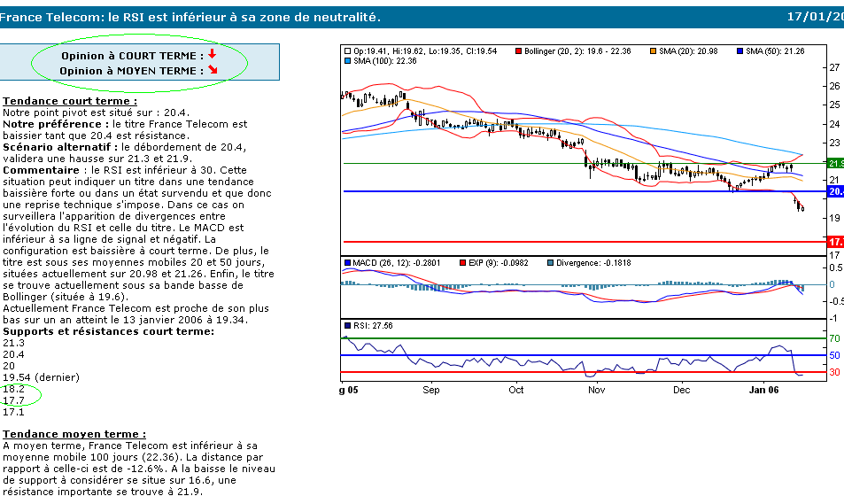844x504 pixels.
Task: Select '21.3' in the supports and resistances list
Action: (x=13, y=343)
